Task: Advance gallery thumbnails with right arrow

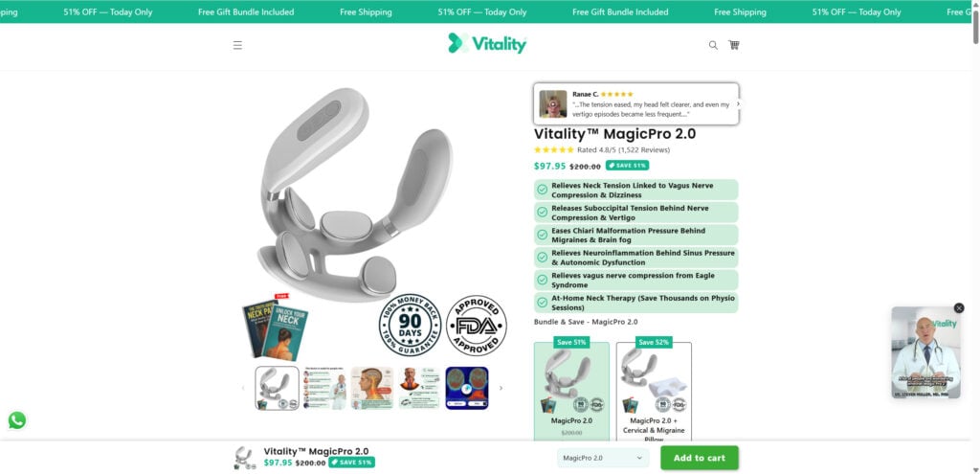Action: [501, 389]
